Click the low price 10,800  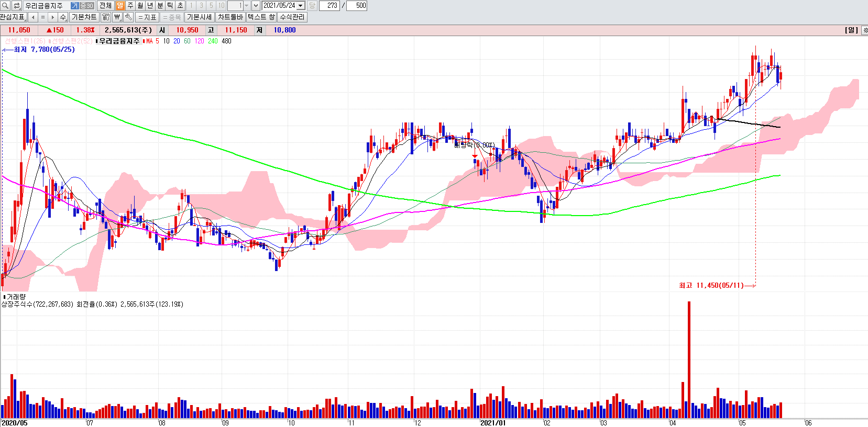tap(284, 30)
